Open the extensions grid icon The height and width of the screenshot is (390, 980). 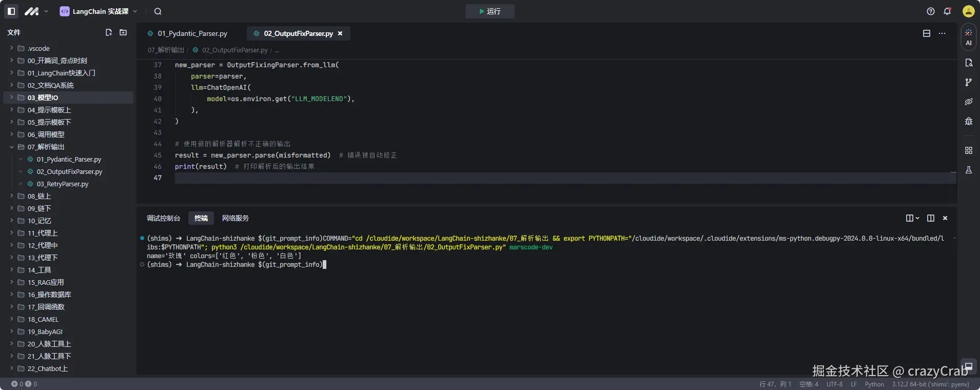(968, 150)
